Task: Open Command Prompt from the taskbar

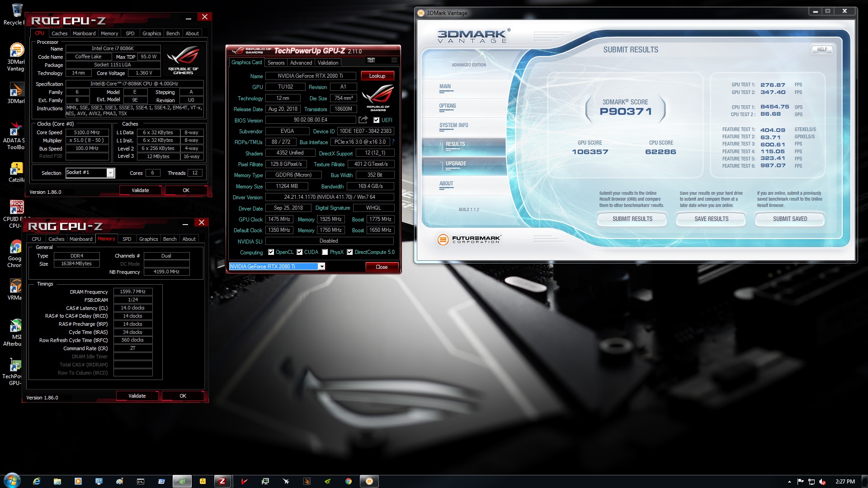Action: click(141, 481)
